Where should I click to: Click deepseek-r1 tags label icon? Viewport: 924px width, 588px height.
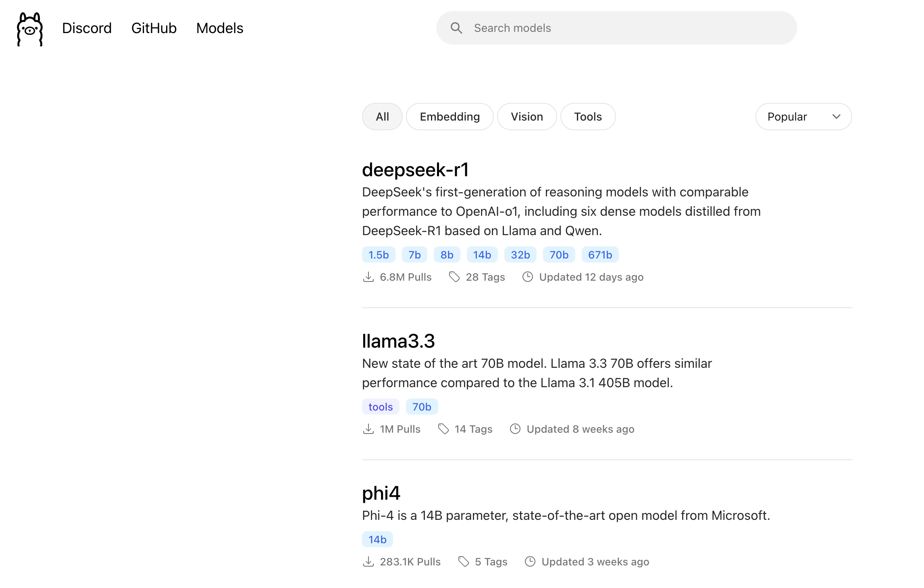454,277
